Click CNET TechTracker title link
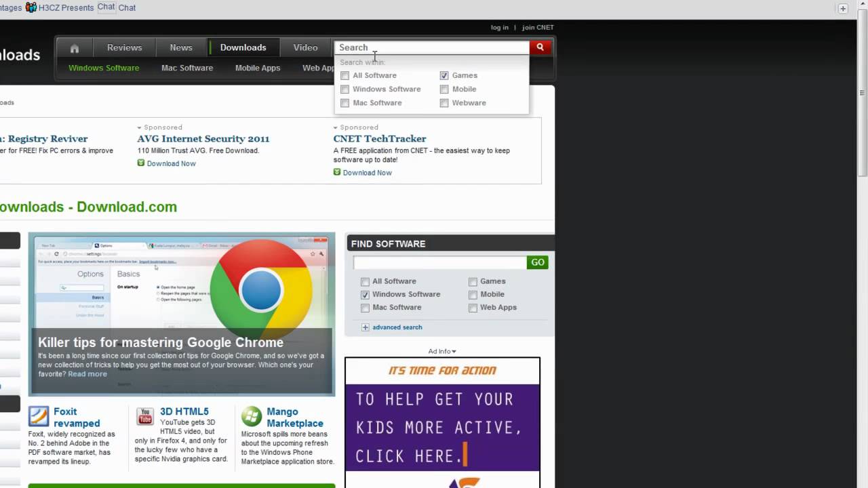 (x=380, y=138)
